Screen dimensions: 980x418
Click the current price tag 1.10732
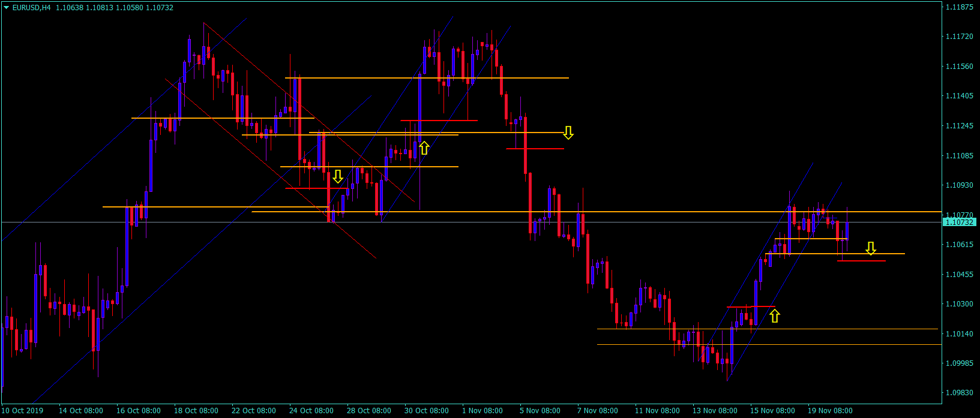[x=960, y=222]
